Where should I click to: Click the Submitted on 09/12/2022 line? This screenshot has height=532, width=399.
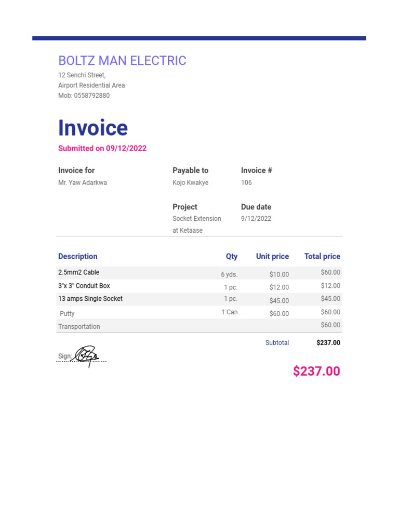click(x=102, y=149)
